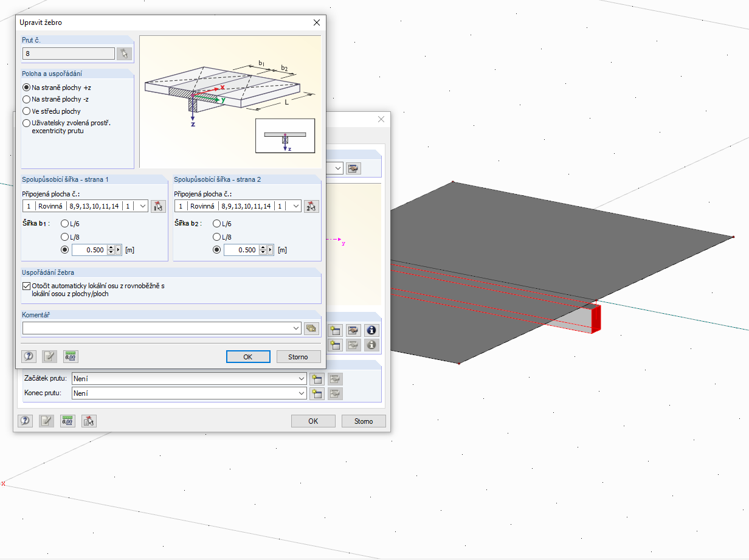
Task: Click OK in the background dialog
Action: coord(313,421)
